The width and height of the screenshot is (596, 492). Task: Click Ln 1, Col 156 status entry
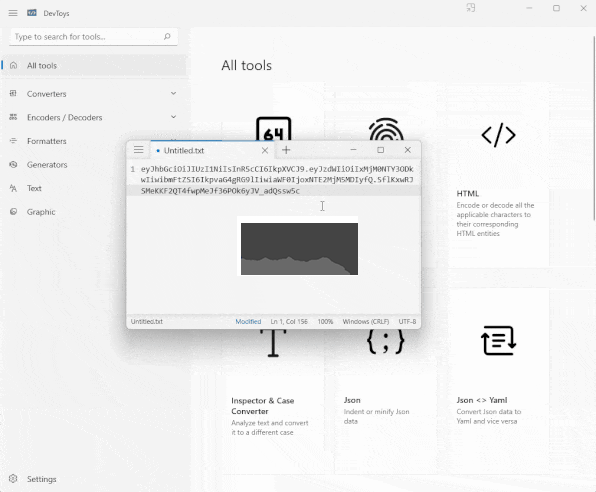pos(289,321)
